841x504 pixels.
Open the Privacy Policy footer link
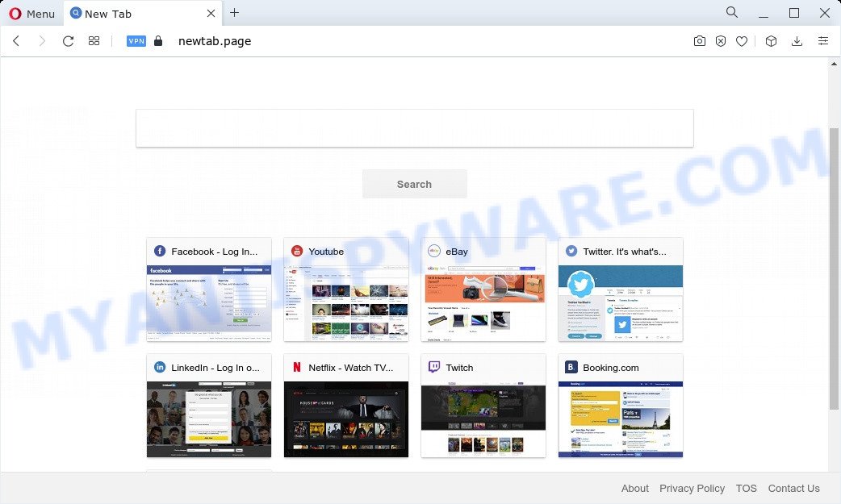click(692, 489)
